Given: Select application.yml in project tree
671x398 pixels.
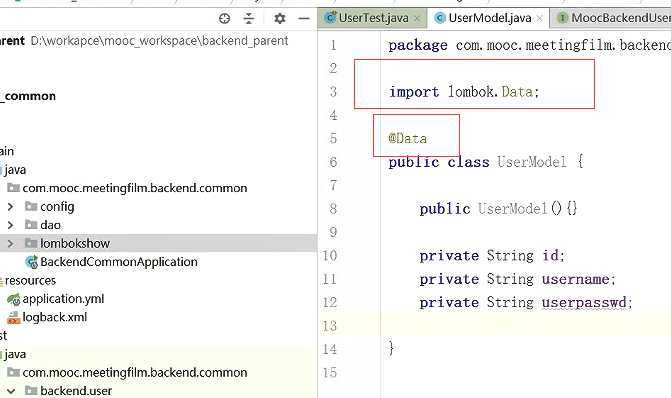Looking at the screenshot, I should coord(63,299).
